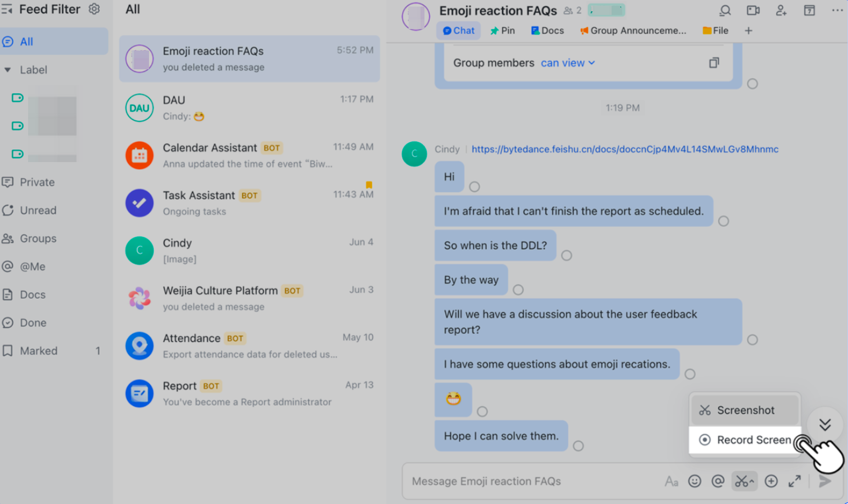Viewport: 848px width, 504px height.
Task: Open Feed Filter settings gear
Action: (x=94, y=9)
